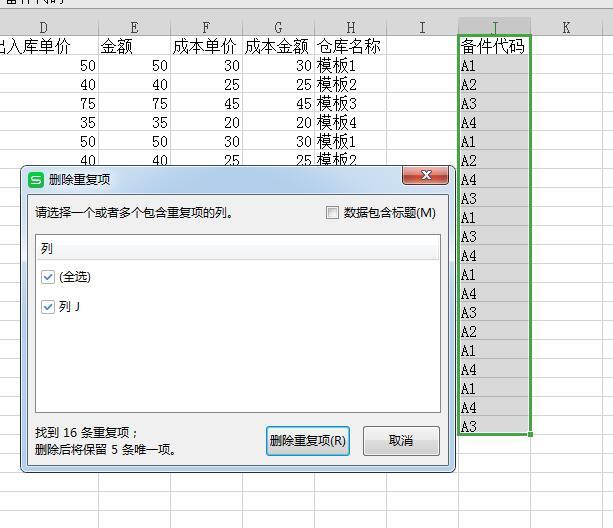Select cell with 35 in column E
The width and height of the screenshot is (613, 528).
tap(134, 122)
